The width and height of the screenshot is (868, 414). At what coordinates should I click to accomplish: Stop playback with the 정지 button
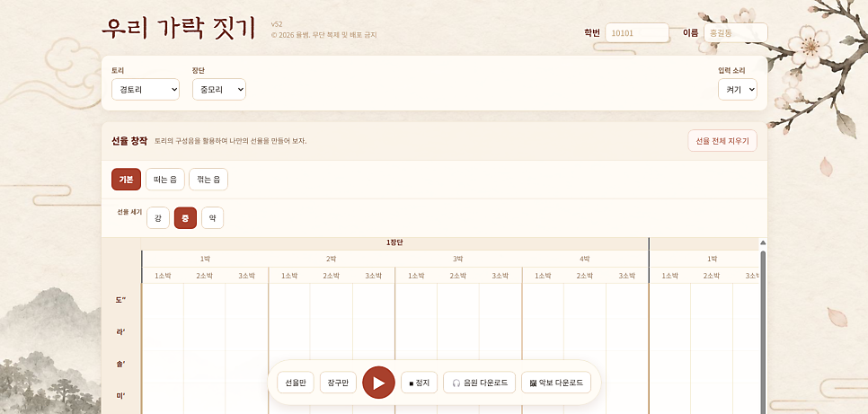coord(419,383)
